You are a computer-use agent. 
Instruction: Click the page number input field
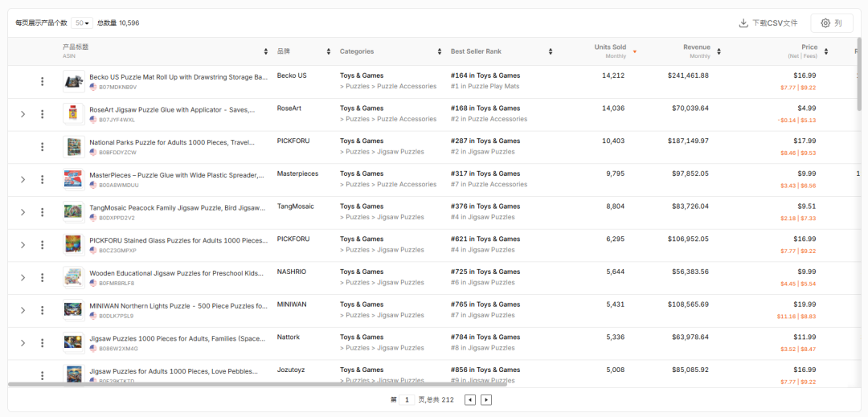tap(407, 400)
